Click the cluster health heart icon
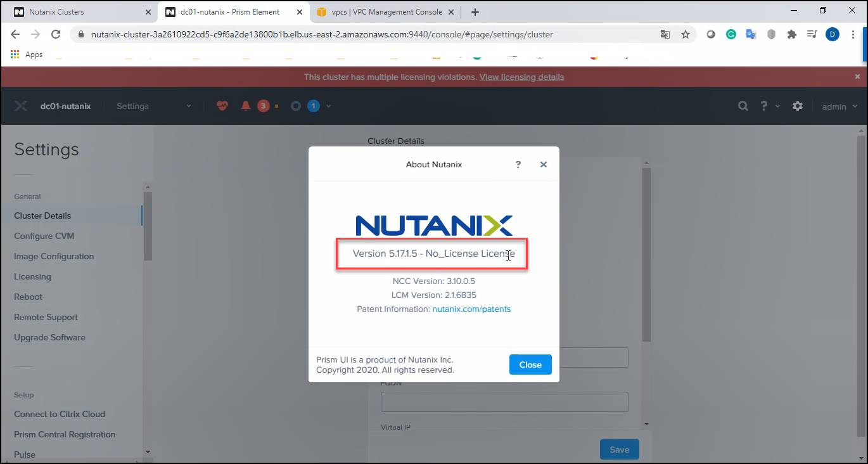This screenshot has height=464, width=868. point(222,106)
